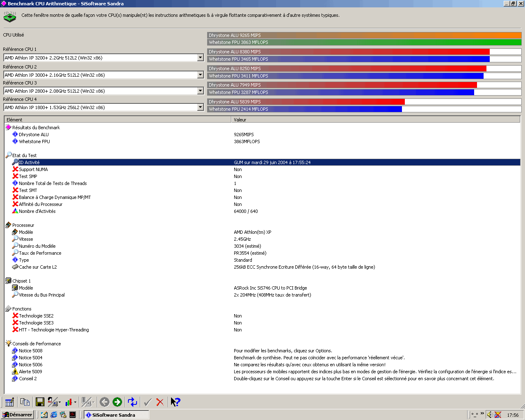
Task: Click the bar chart toolbar icon
Action: coord(68,402)
